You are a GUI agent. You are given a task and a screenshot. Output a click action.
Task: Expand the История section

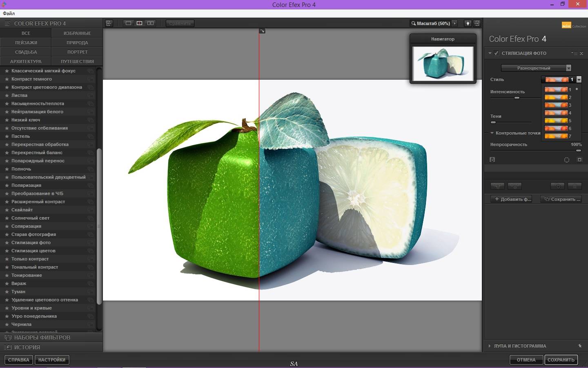coord(51,347)
